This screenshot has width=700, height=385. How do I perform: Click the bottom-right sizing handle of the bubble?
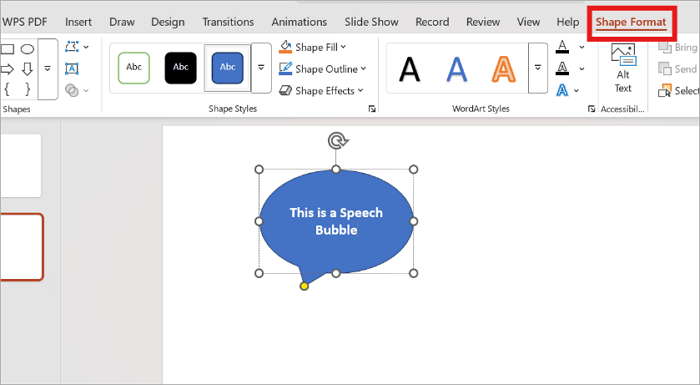click(413, 273)
